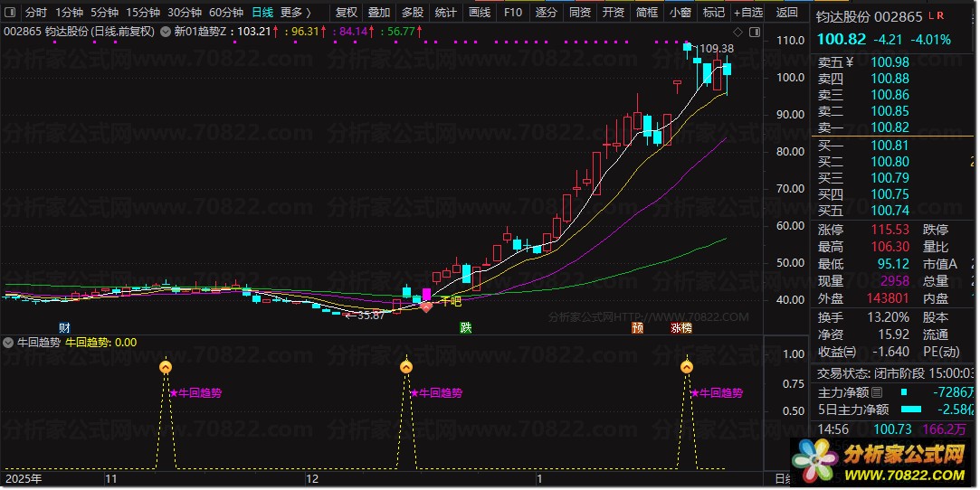
Task: Expand the 牛回趋势 indicator dropdown arrow
Action: pos(8,342)
